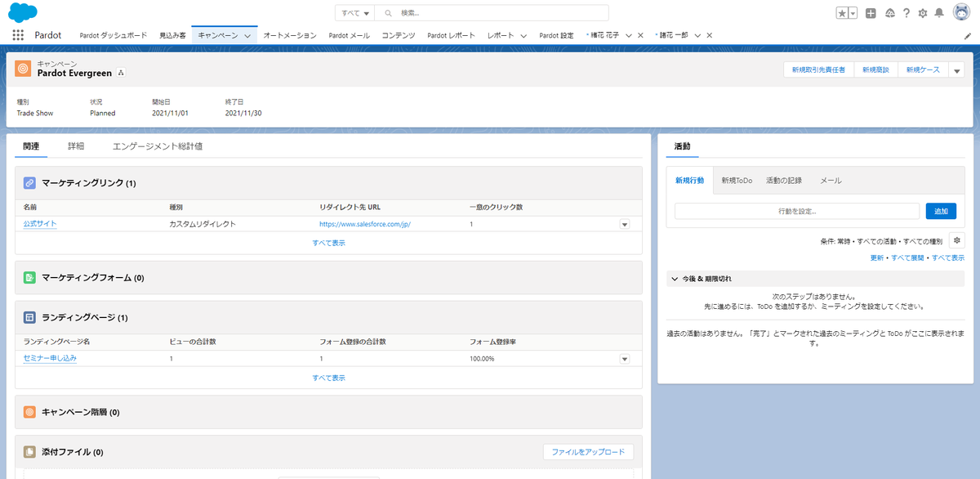Select the 活動の記録 activity tab

click(x=784, y=181)
